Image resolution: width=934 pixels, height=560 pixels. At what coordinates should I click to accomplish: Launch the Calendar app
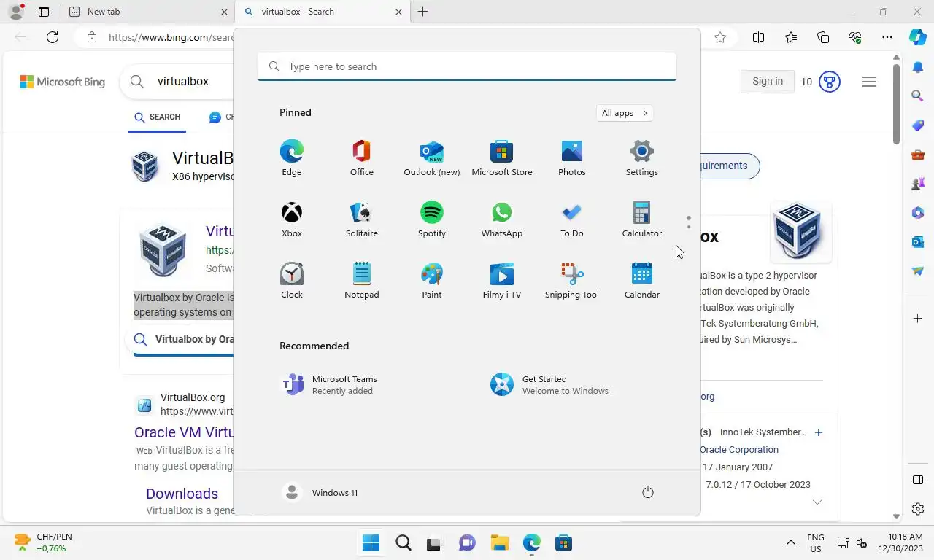(x=642, y=281)
